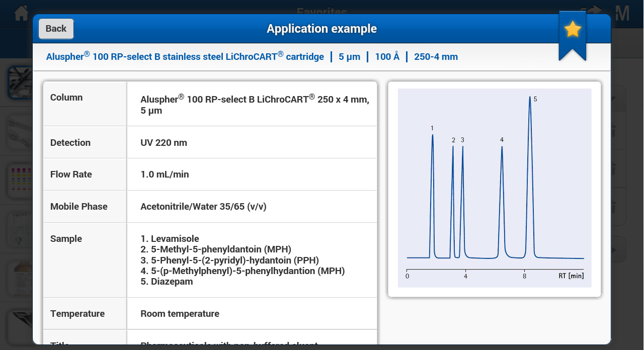This screenshot has width=644, height=350.
Task: Select the 'UV 220 nm' value
Action: pyautogui.click(x=164, y=143)
